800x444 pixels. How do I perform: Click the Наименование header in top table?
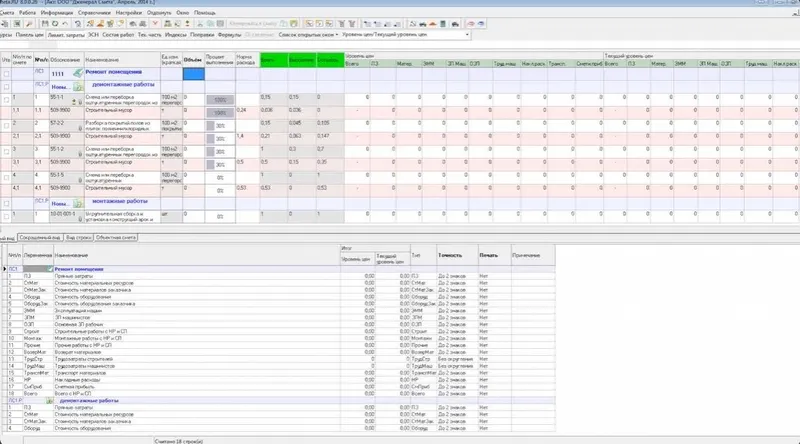pos(122,60)
